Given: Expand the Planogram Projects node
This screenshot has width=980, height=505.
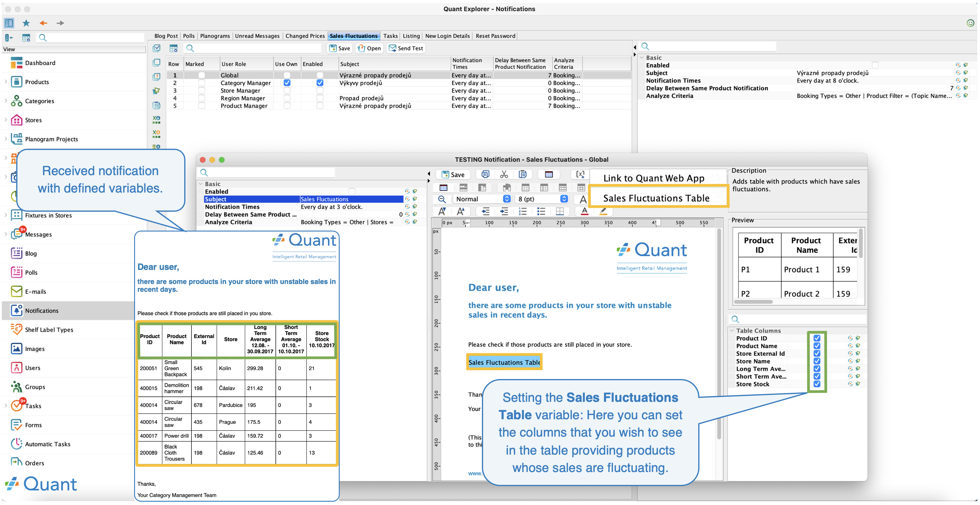Looking at the screenshot, I should tap(6, 139).
